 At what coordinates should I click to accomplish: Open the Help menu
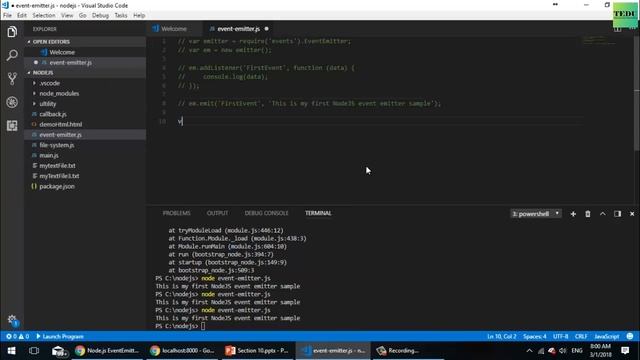point(139,16)
